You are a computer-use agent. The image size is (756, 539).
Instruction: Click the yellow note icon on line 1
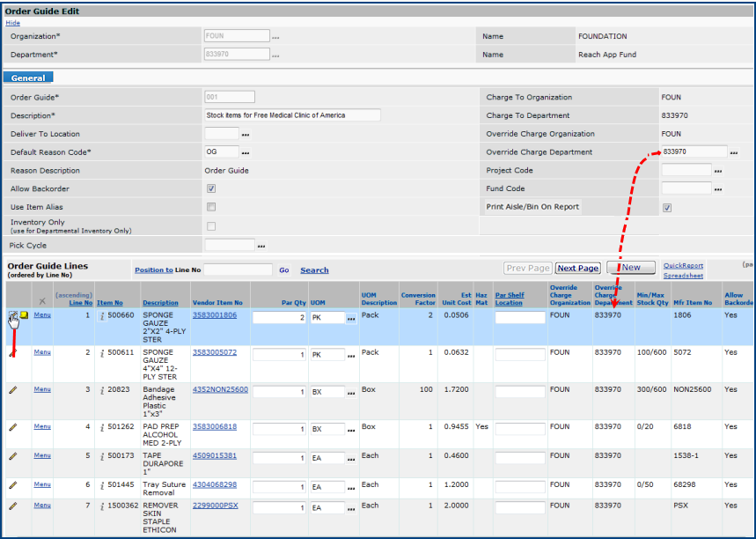(24, 314)
